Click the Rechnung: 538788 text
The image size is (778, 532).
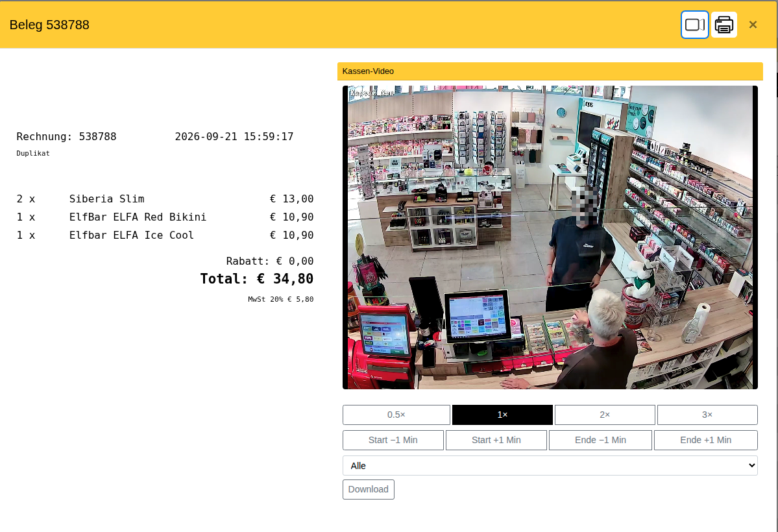tap(66, 136)
